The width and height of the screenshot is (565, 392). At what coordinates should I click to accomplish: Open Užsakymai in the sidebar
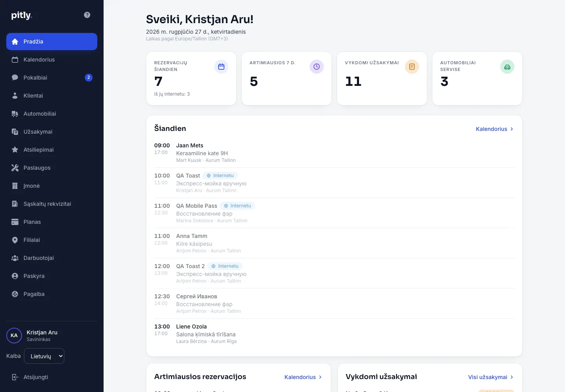[x=52, y=132]
